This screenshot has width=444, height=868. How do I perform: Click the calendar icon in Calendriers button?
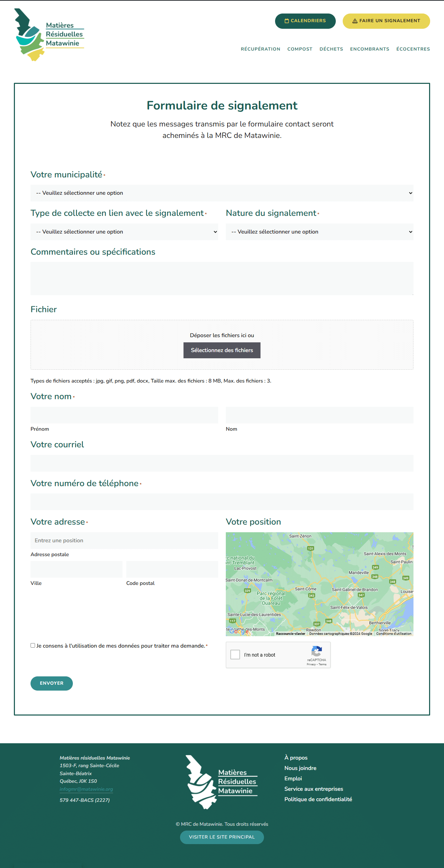pyautogui.click(x=287, y=21)
